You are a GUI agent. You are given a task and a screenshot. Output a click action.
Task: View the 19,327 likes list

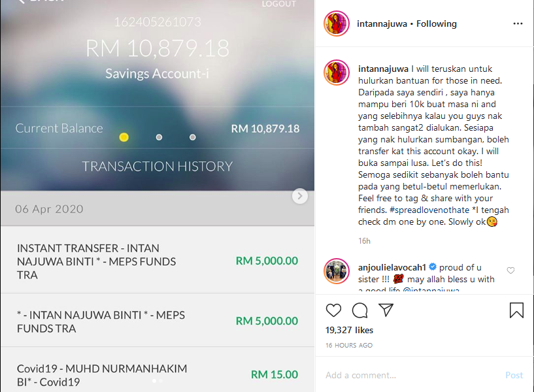pos(349,330)
